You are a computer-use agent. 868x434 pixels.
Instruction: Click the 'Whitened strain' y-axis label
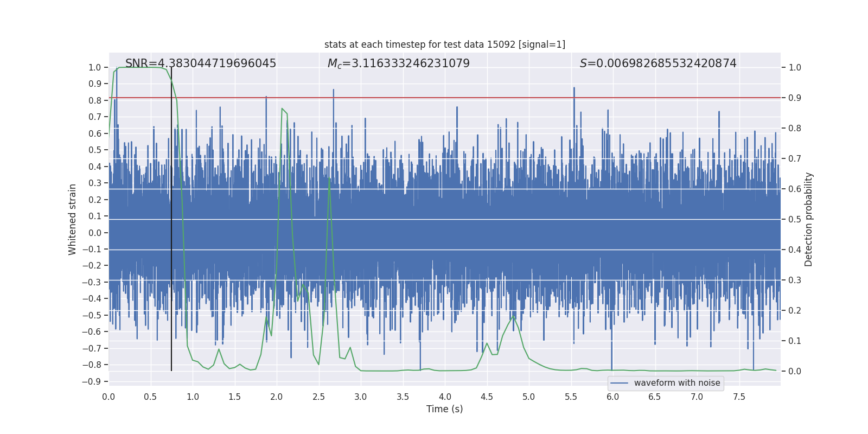point(73,219)
